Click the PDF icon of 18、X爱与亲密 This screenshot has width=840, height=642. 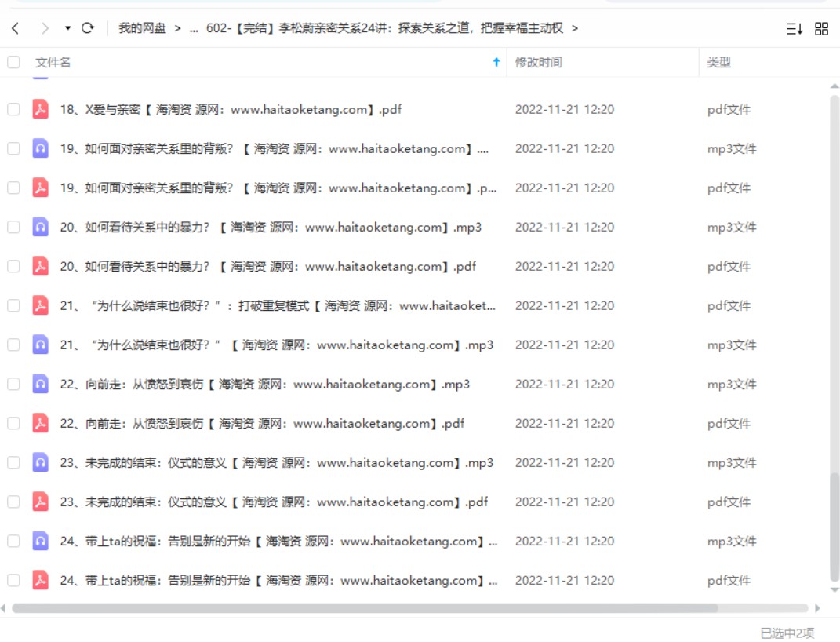click(x=40, y=109)
